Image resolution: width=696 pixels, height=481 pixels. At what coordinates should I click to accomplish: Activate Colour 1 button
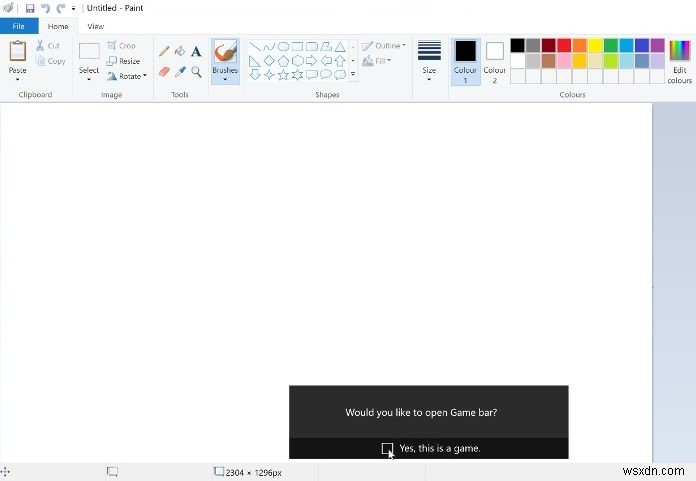pyautogui.click(x=465, y=61)
